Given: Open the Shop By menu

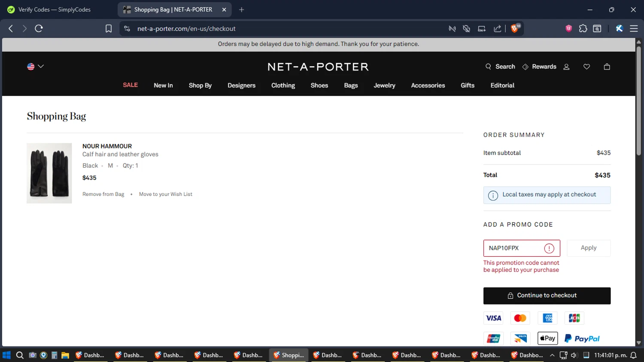Looking at the screenshot, I should point(200,85).
